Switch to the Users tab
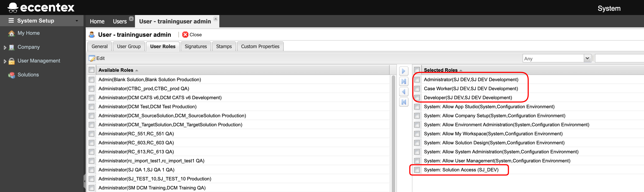 (120, 21)
